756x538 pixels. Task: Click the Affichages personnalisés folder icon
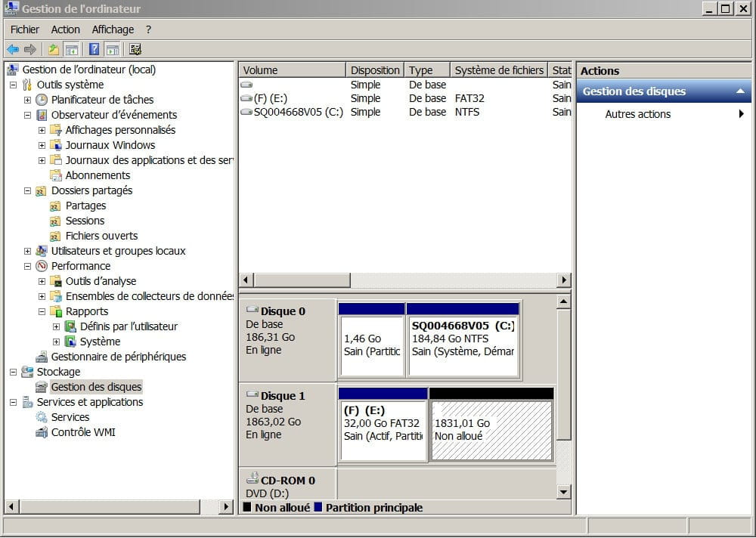(56, 130)
